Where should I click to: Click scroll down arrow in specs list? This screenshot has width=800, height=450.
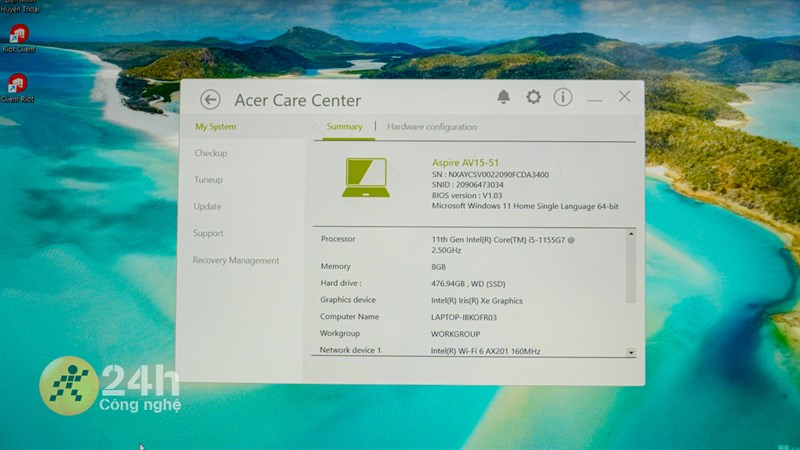(x=631, y=352)
